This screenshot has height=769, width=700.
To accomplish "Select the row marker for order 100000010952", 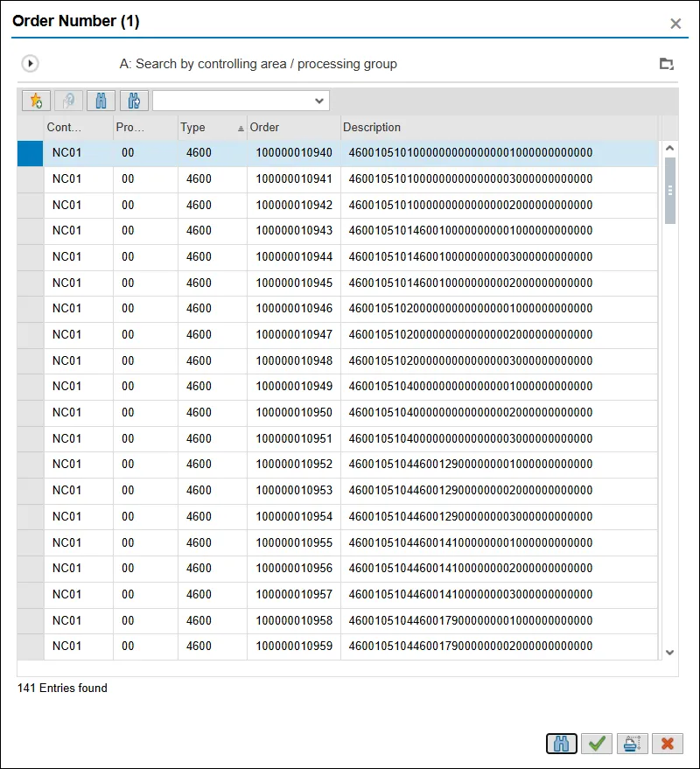I will (x=31, y=465).
